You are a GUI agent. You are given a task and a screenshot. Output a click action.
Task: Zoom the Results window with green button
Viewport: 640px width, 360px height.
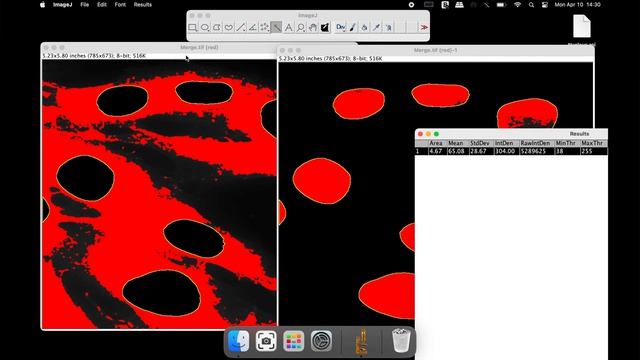coord(436,134)
